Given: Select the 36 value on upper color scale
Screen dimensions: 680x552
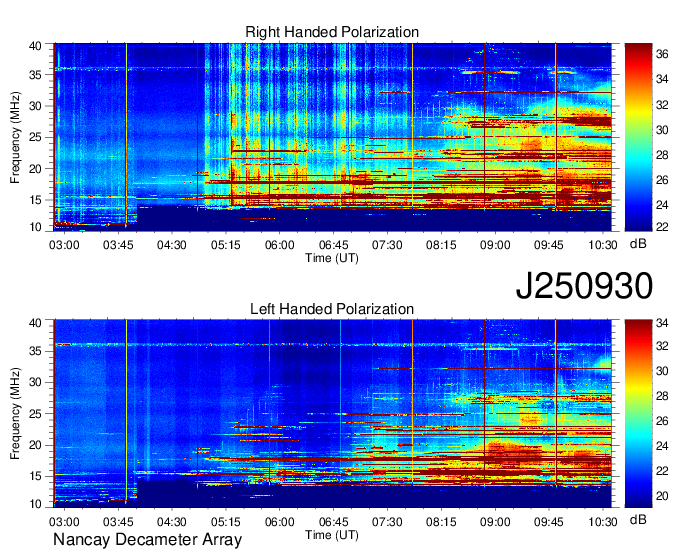Looking at the screenshot, I should [x=661, y=56].
